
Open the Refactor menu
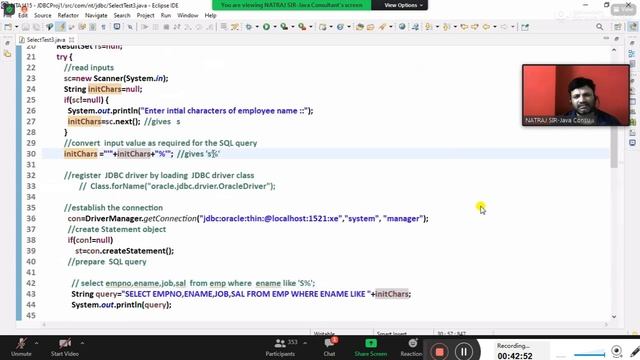[x=68, y=16]
